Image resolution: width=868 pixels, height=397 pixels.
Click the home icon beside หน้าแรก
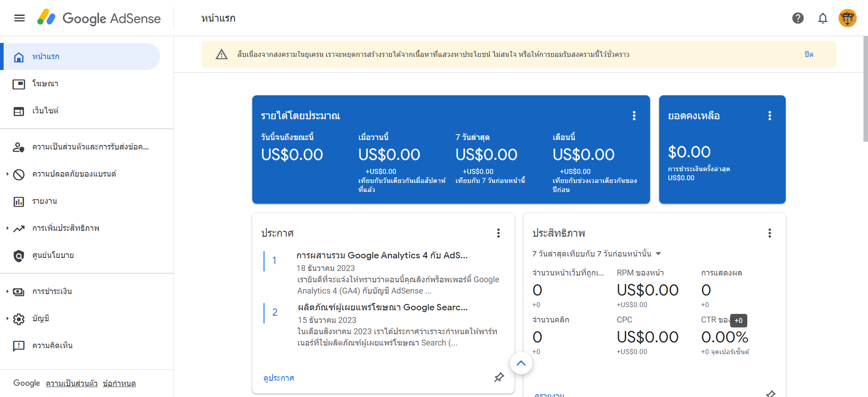19,57
